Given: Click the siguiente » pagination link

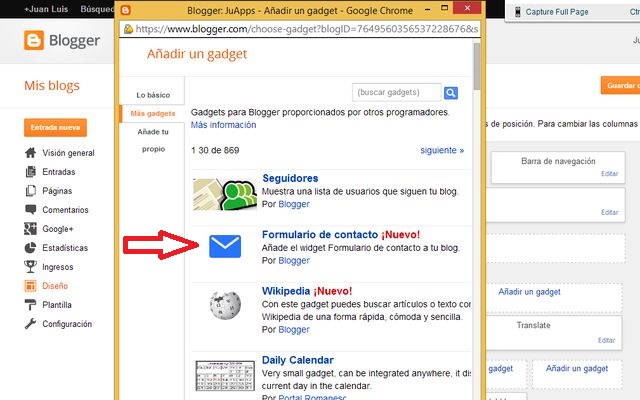Looking at the screenshot, I should [x=441, y=150].
